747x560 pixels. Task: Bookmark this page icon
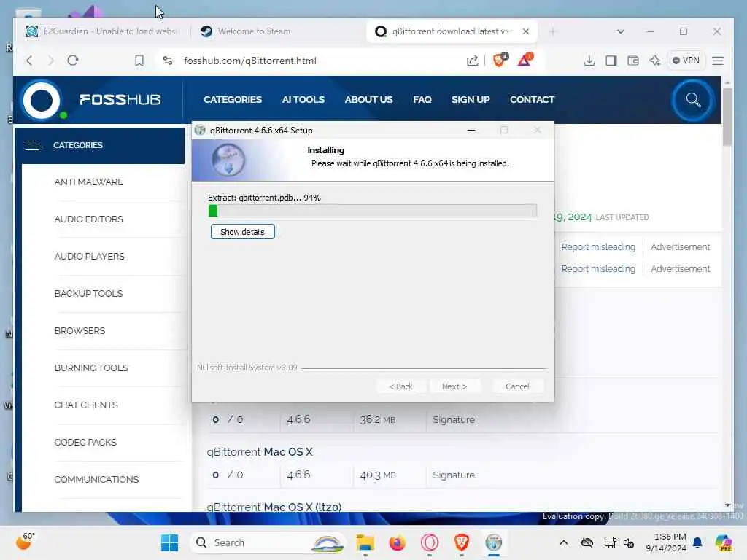click(139, 61)
